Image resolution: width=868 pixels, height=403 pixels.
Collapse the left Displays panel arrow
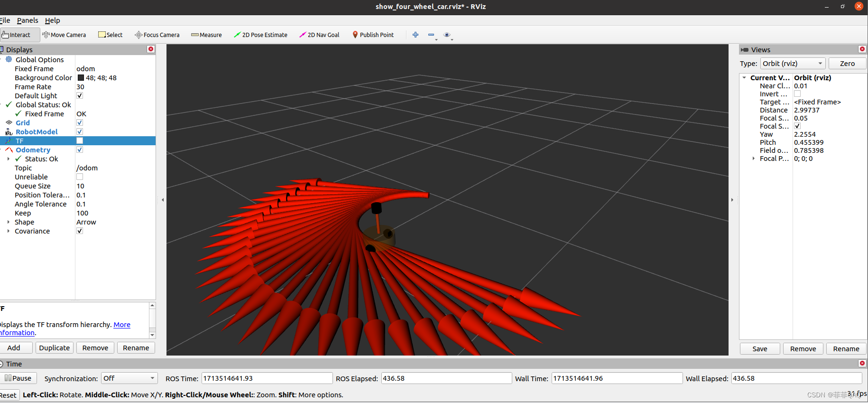click(163, 200)
